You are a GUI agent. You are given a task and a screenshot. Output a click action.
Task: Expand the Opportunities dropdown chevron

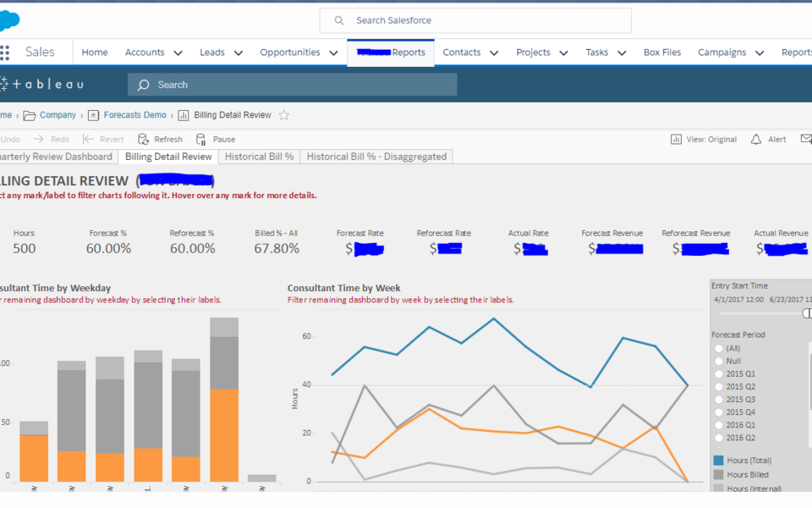334,52
